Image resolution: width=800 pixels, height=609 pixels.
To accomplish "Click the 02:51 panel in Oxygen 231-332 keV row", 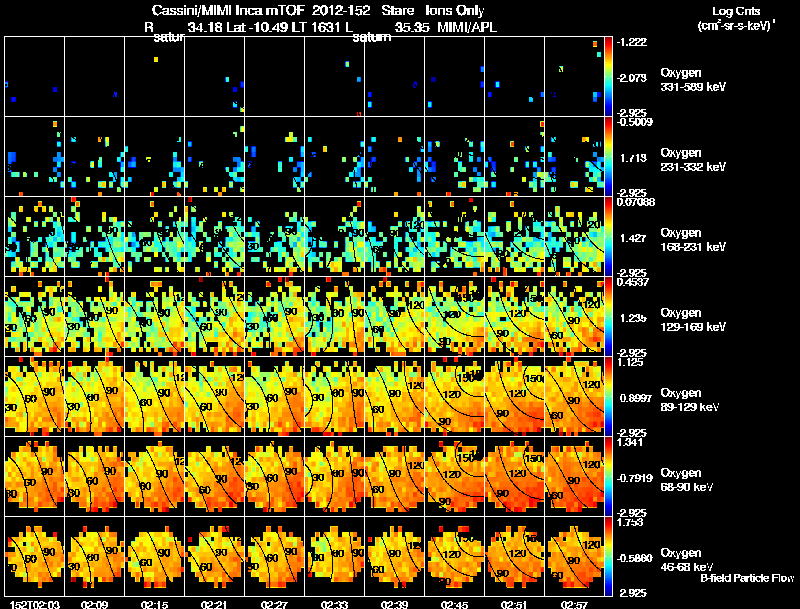I will click(x=514, y=157).
